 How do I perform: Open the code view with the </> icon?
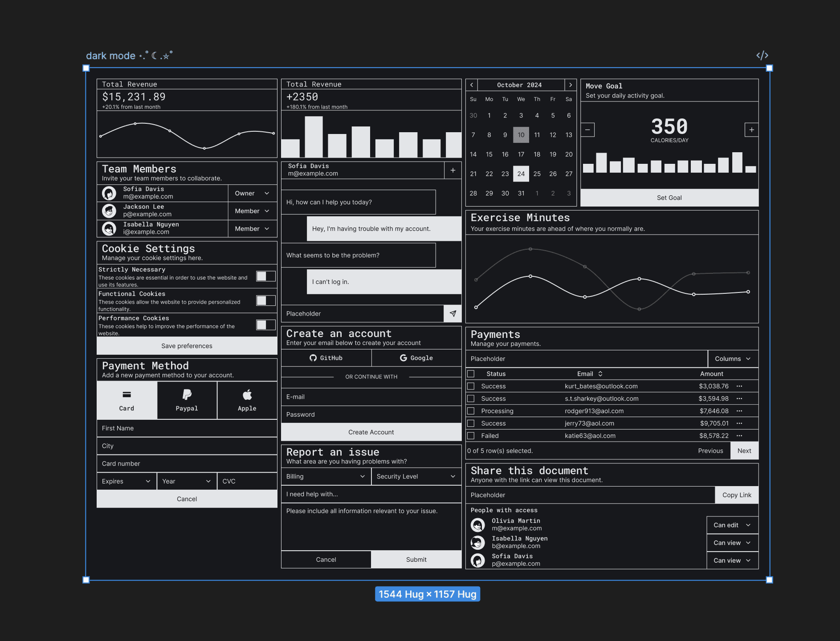tap(762, 54)
